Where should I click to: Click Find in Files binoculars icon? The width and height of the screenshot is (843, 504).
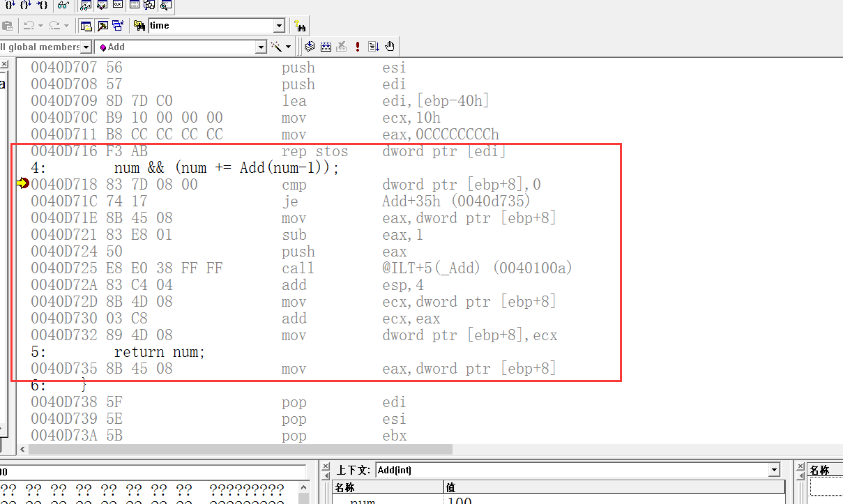139,26
